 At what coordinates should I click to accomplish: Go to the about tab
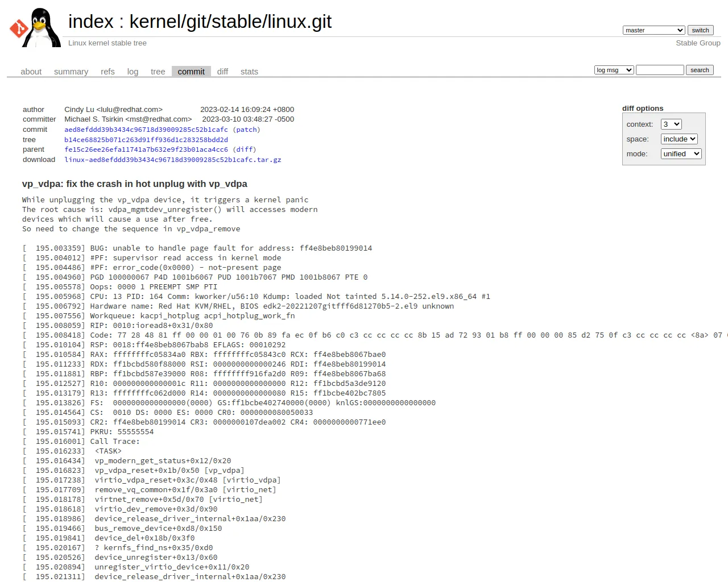click(x=31, y=72)
